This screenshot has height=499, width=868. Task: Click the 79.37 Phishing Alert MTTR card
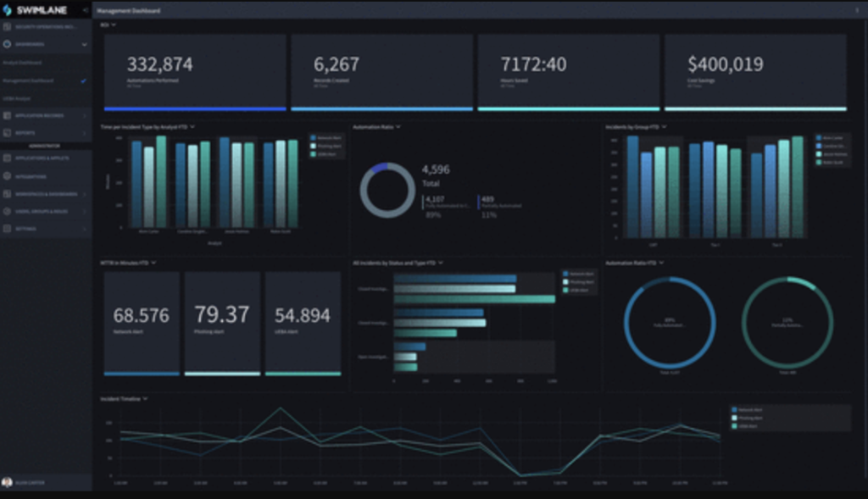point(222,324)
